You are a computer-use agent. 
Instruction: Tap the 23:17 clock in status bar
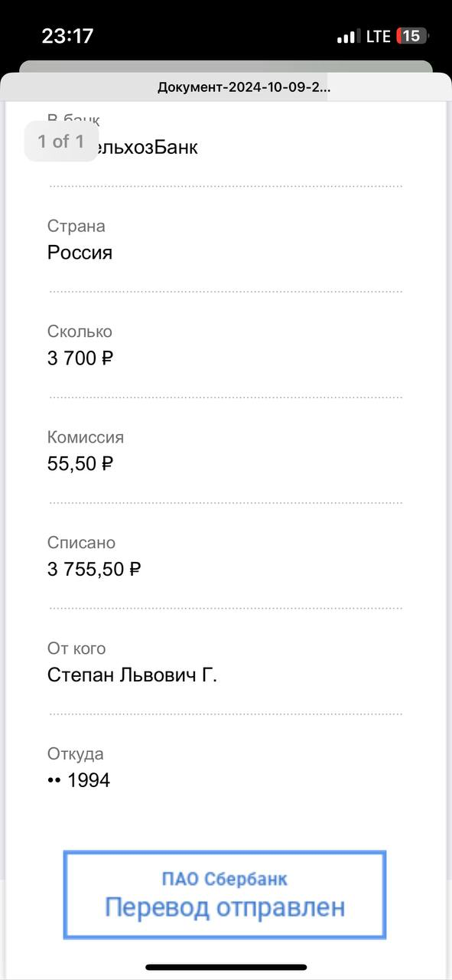67,36
